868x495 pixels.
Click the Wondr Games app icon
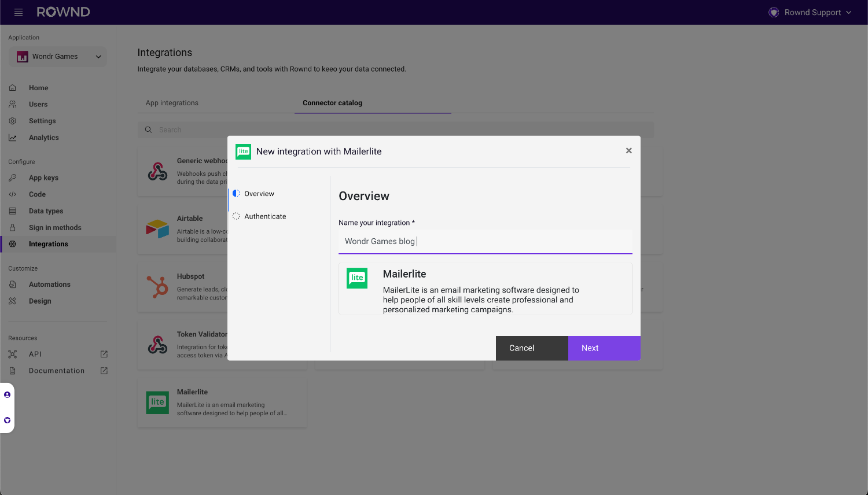pos(23,57)
